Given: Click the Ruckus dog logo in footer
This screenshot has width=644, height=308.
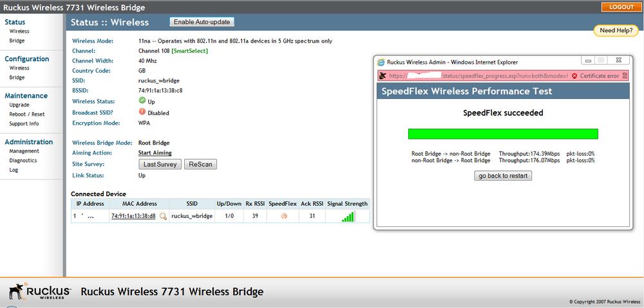Looking at the screenshot, I should (x=18, y=291).
